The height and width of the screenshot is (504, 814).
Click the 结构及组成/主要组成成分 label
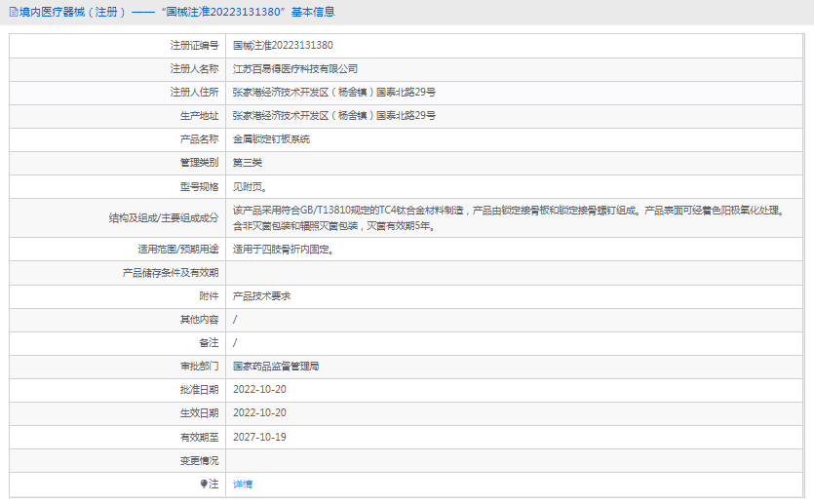[164, 218]
